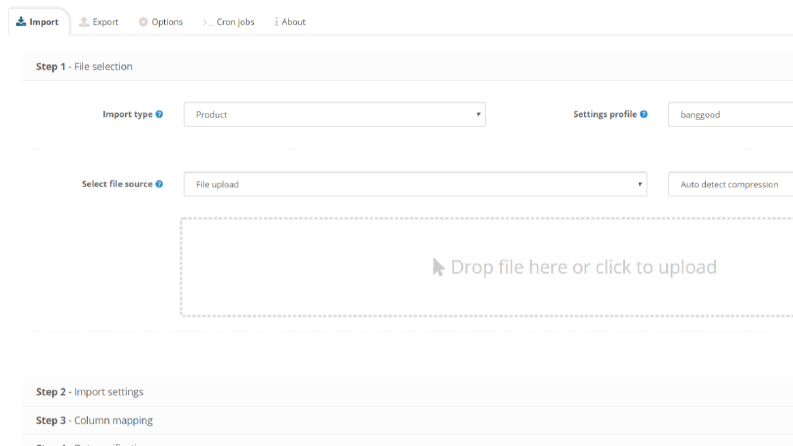
Task: Click the Settings profile label
Action: (605, 114)
